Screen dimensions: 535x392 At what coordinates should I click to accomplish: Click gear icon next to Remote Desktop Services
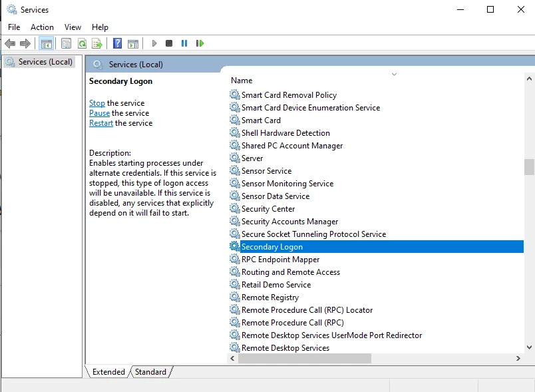click(234, 347)
